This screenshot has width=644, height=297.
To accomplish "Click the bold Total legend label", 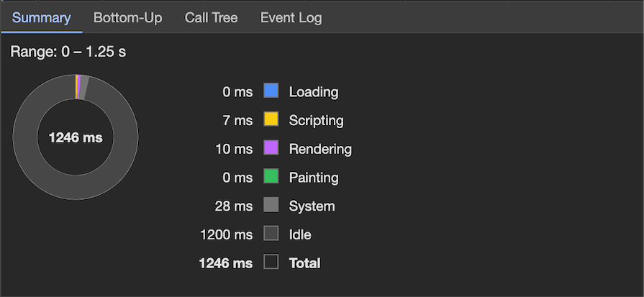I will [x=304, y=263].
